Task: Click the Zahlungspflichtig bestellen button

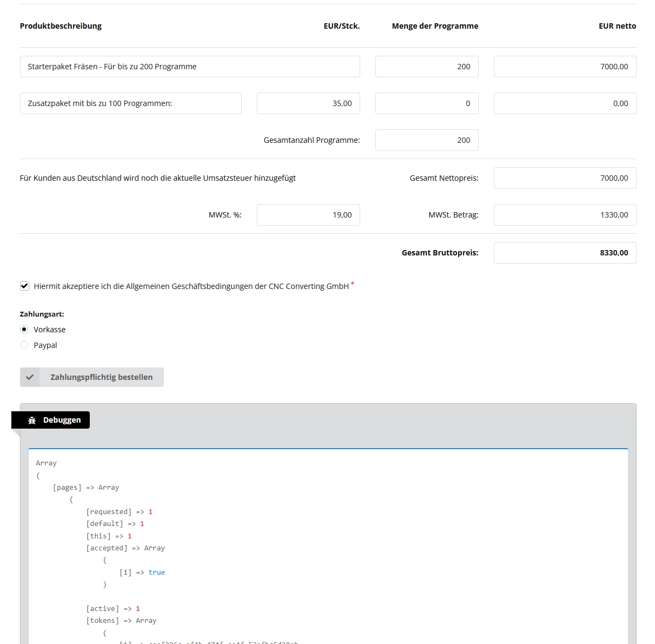Action: click(101, 377)
